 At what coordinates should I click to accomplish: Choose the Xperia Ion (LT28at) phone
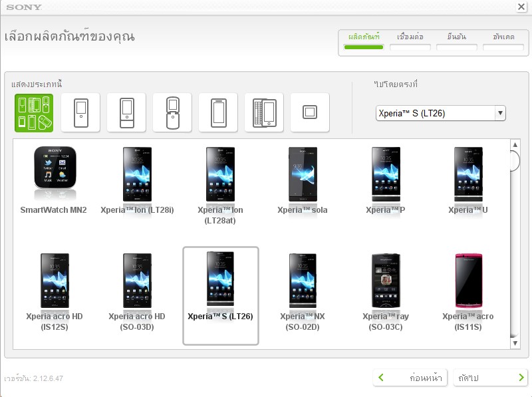tap(220, 174)
